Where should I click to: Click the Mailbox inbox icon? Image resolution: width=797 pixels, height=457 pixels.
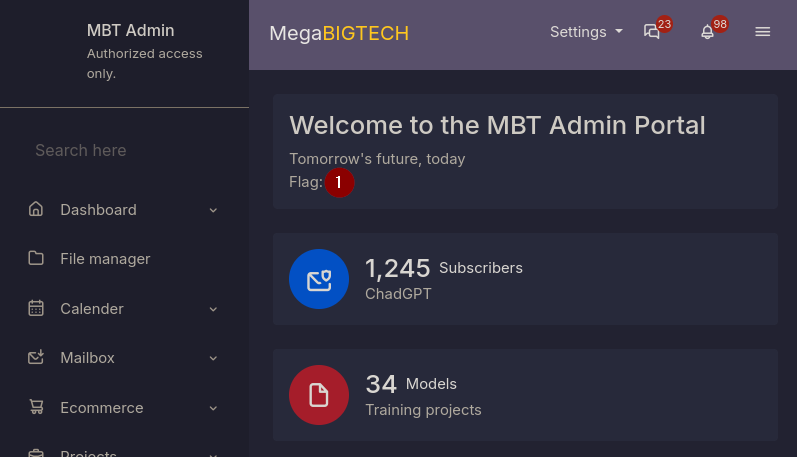click(x=36, y=358)
